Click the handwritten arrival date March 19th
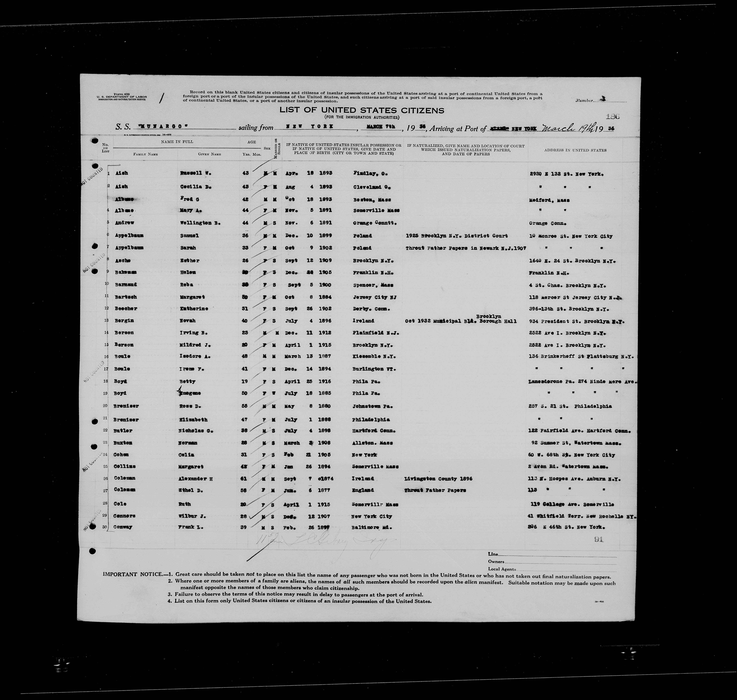Image resolution: width=737 pixels, height=700 pixels. [x=568, y=127]
